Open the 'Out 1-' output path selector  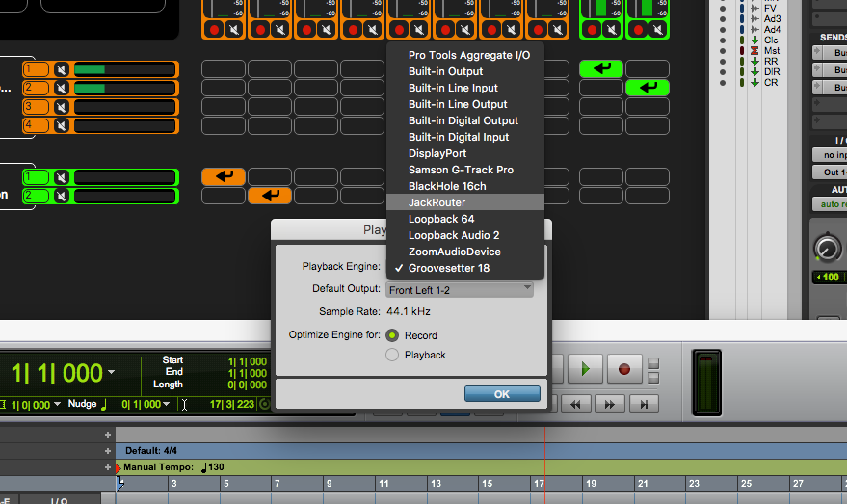[x=830, y=172]
